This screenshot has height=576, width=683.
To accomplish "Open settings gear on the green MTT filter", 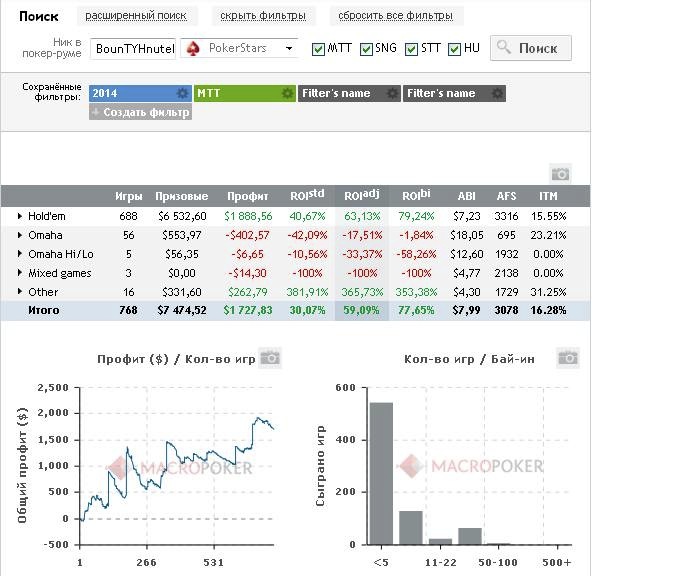I will 287,93.
